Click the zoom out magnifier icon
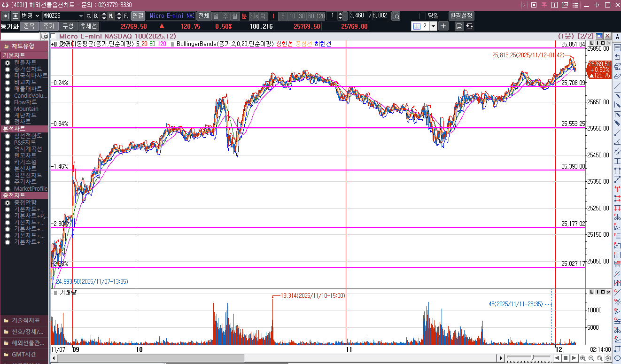 [591, 358]
